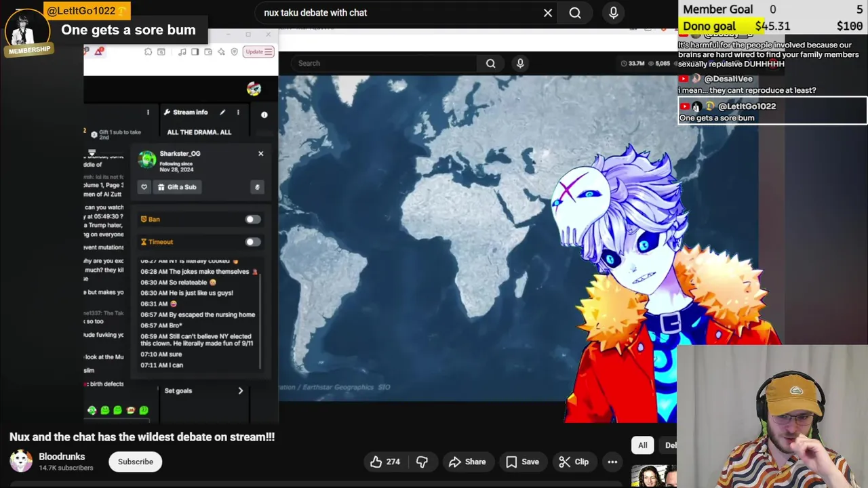Click the dashboard profile avatar
Screen dimensions: 868x488
click(254, 89)
